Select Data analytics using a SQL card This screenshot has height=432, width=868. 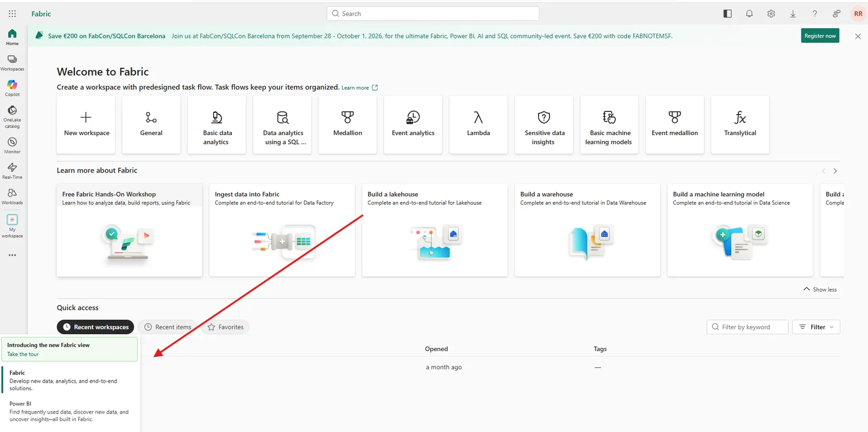coord(282,124)
